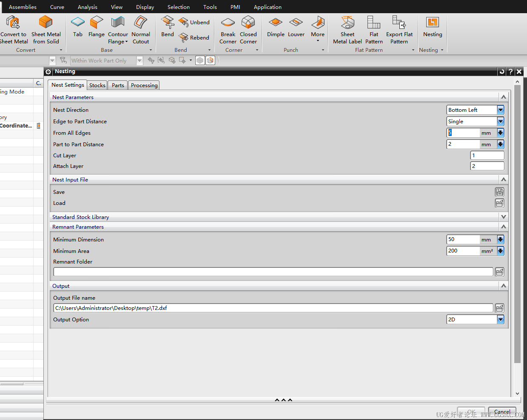
Task: Browse for the Output File name
Action: (x=499, y=308)
